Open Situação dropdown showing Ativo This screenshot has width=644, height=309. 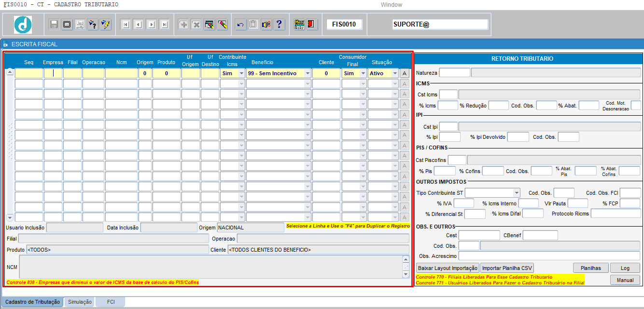395,73
